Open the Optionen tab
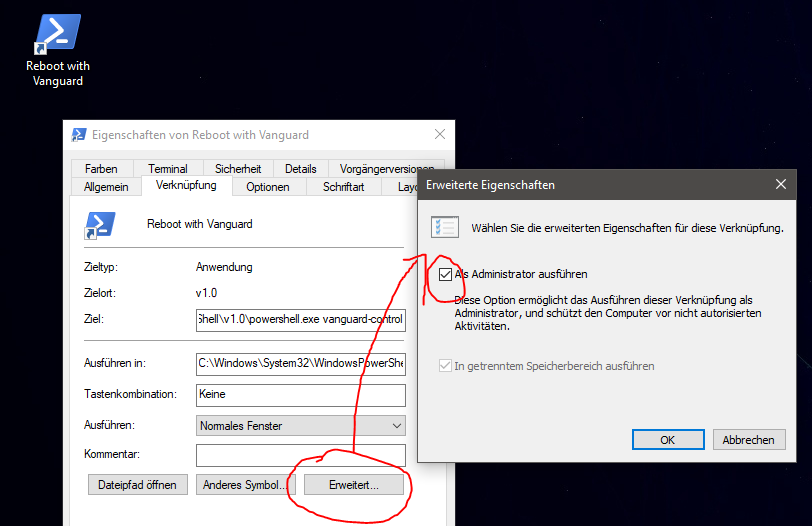This screenshot has width=812, height=526. (x=268, y=187)
